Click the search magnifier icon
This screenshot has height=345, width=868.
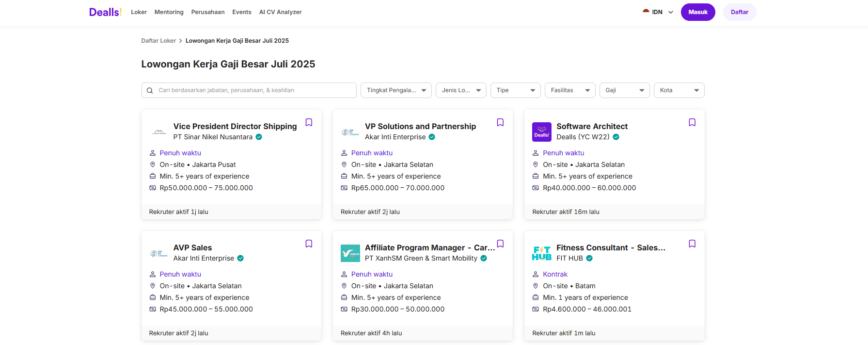pos(150,90)
